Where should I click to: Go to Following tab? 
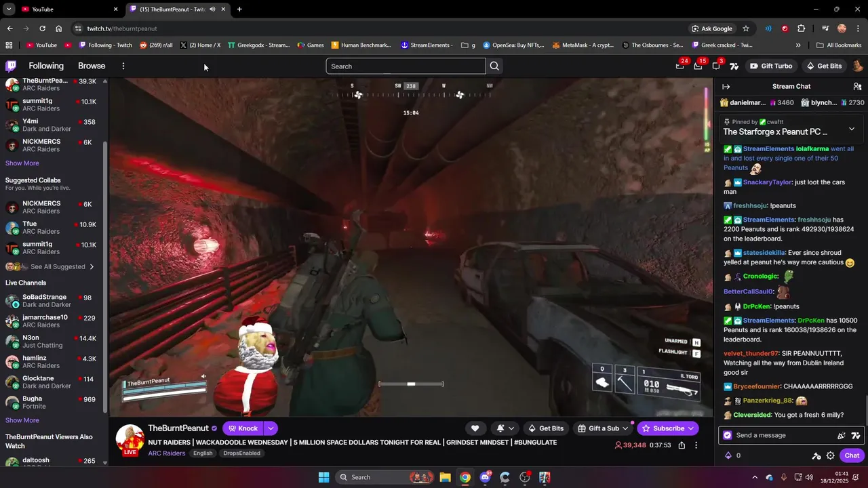46,66
